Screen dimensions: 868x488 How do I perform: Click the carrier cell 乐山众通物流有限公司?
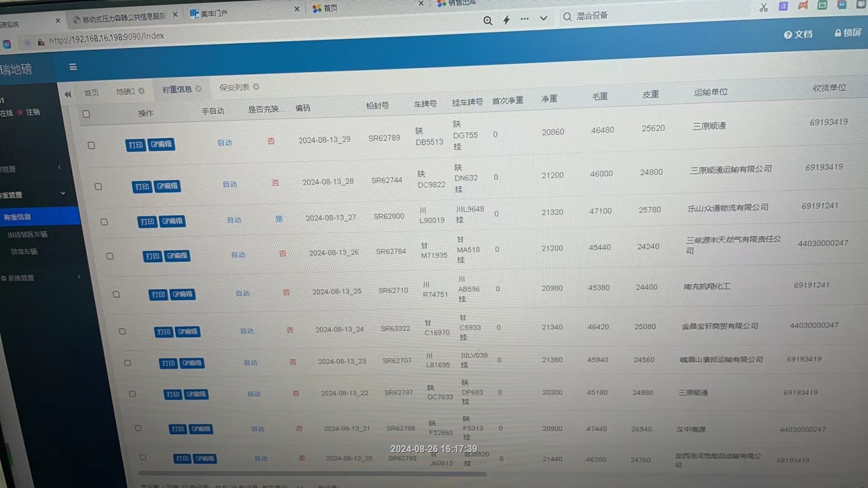point(728,208)
